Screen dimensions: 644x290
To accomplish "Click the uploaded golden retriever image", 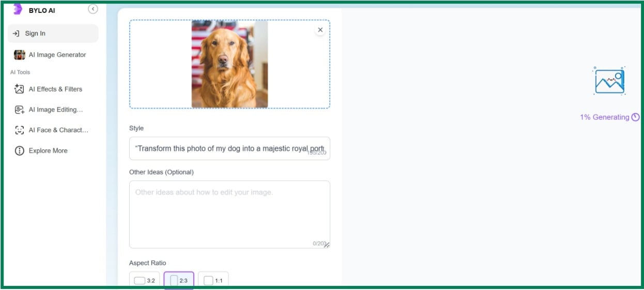I will click(x=229, y=64).
